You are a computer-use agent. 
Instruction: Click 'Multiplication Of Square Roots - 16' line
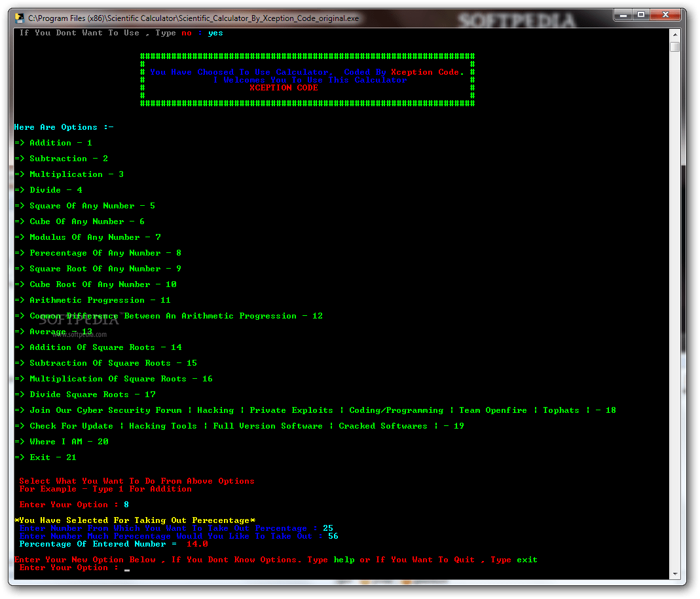[113, 379]
